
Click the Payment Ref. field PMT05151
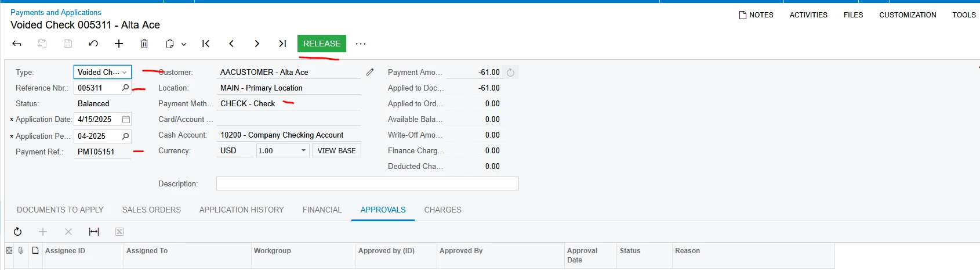[103, 152]
